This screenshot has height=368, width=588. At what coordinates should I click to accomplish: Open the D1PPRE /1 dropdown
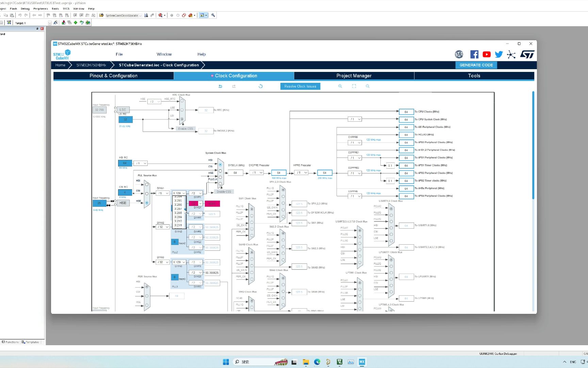(x=355, y=143)
